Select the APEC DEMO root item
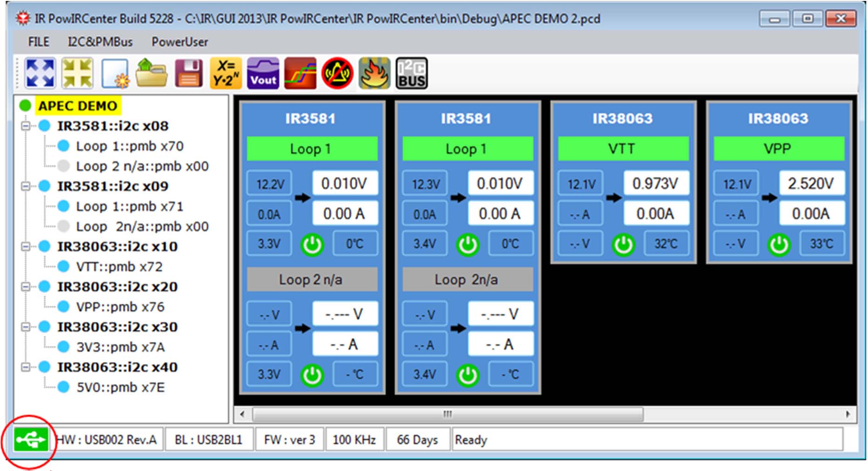Viewport: 868px width, 471px height. (78, 106)
